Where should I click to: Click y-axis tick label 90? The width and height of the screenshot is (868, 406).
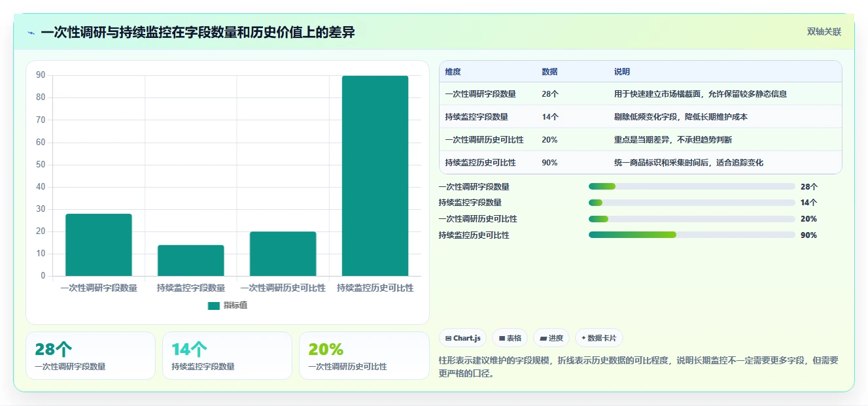[41, 75]
